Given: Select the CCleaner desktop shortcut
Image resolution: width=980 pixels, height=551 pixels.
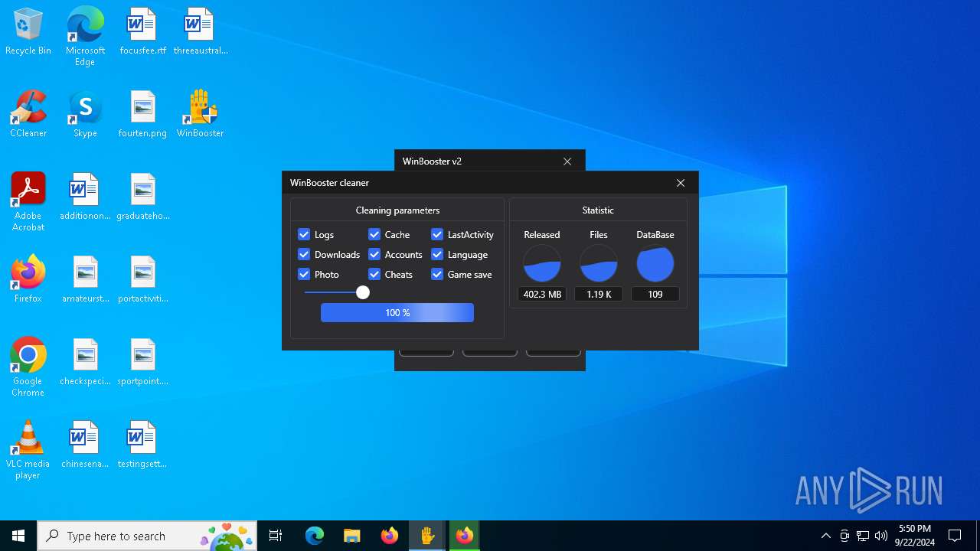Looking at the screenshot, I should coord(28,115).
